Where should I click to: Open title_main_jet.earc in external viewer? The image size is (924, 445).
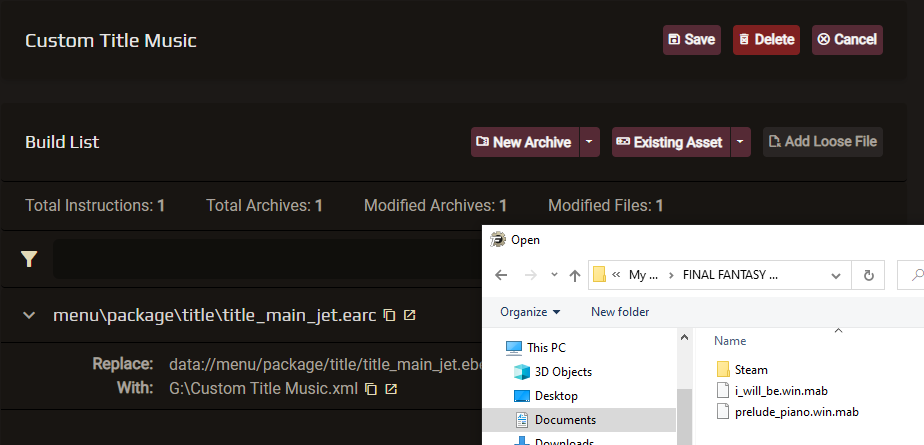(410, 315)
